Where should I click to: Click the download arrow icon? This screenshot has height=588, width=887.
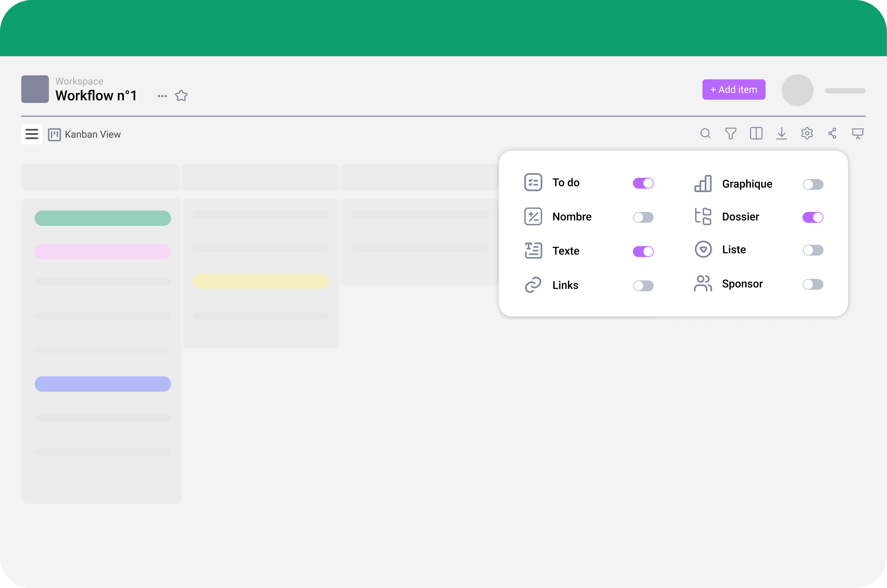tap(782, 134)
